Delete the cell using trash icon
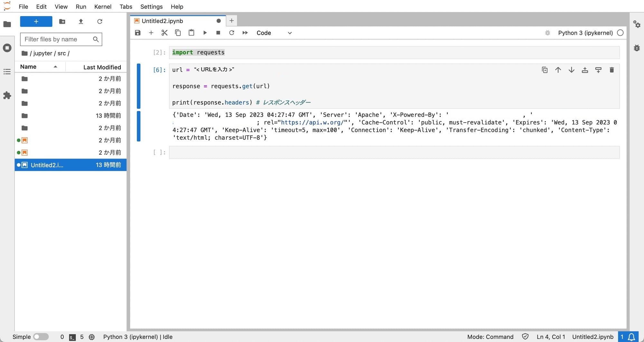 (x=612, y=70)
